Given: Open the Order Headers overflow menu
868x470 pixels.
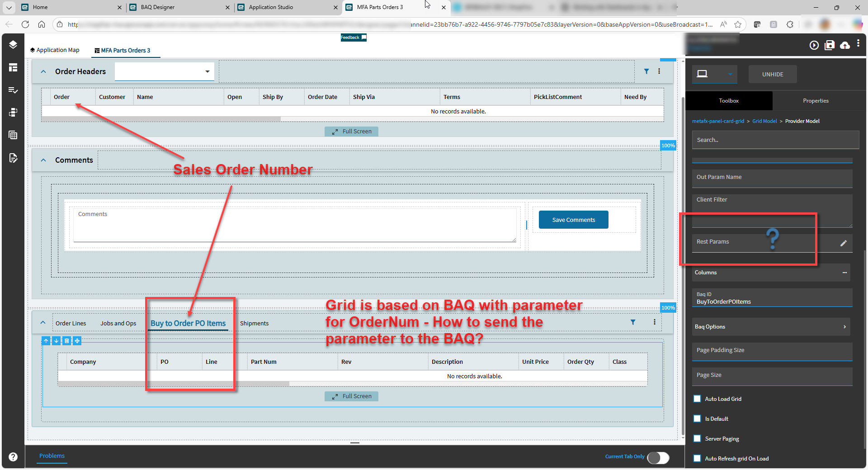Looking at the screenshot, I should click(x=659, y=71).
